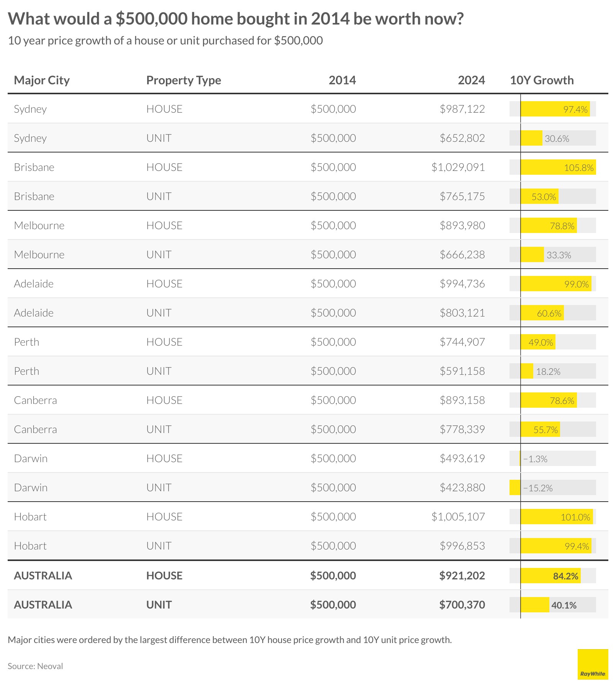Click the Source: Neoval text
This screenshot has height=689, width=616.
35,666
